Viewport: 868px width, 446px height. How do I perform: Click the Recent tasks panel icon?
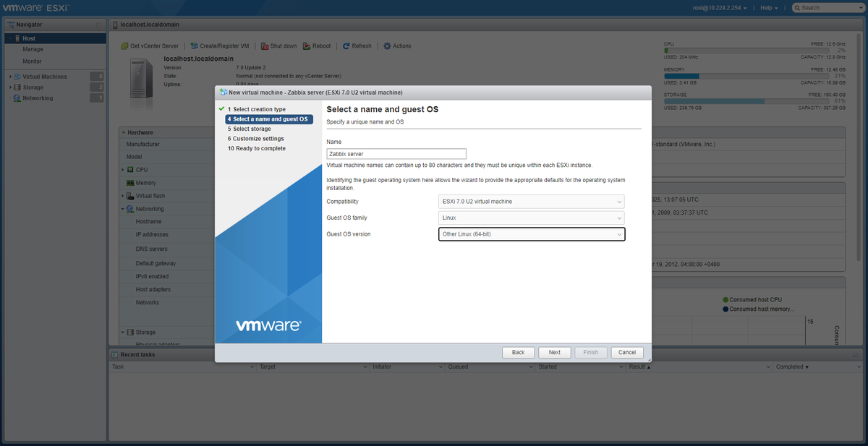[x=114, y=354]
